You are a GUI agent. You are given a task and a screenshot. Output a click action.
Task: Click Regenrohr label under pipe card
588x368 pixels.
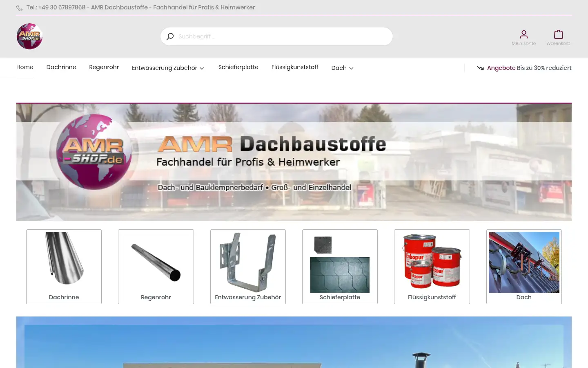(x=156, y=297)
